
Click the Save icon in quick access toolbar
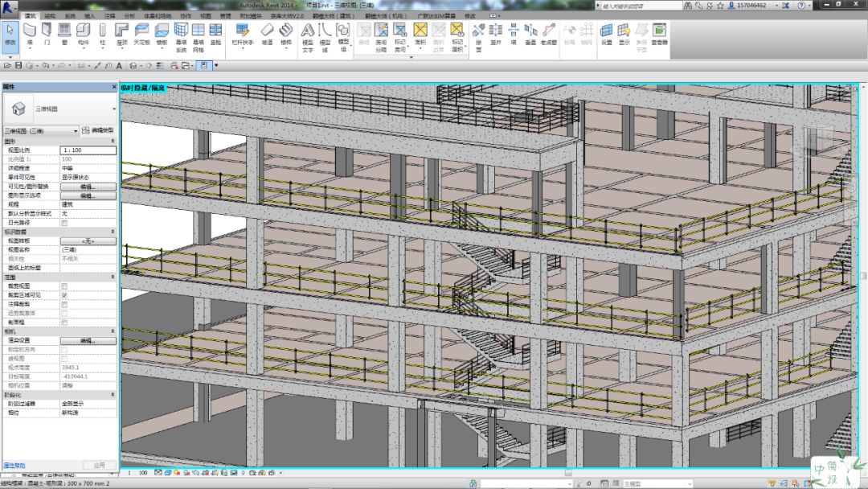click(18, 65)
